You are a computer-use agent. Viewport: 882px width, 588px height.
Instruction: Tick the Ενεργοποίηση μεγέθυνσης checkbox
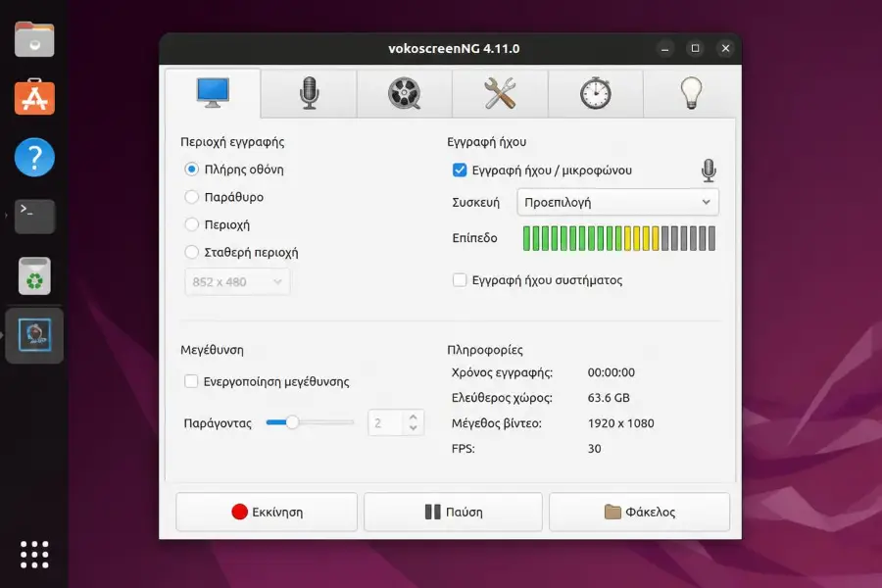pos(191,381)
